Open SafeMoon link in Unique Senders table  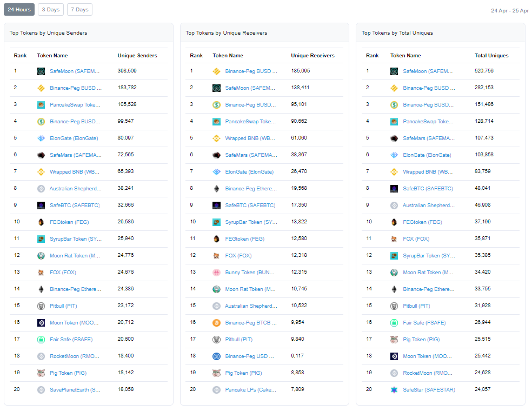coord(75,71)
